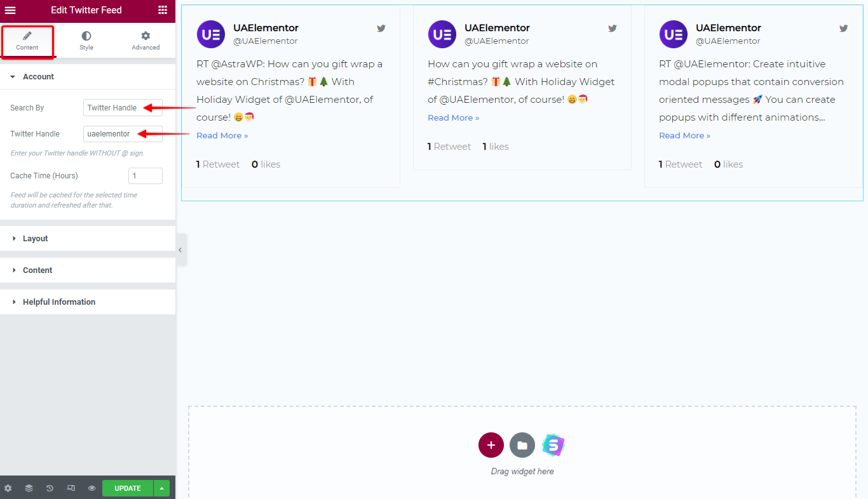This screenshot has width=868, height=499.
Task: Toggle Responsive Mode icon
Action: 71,488
